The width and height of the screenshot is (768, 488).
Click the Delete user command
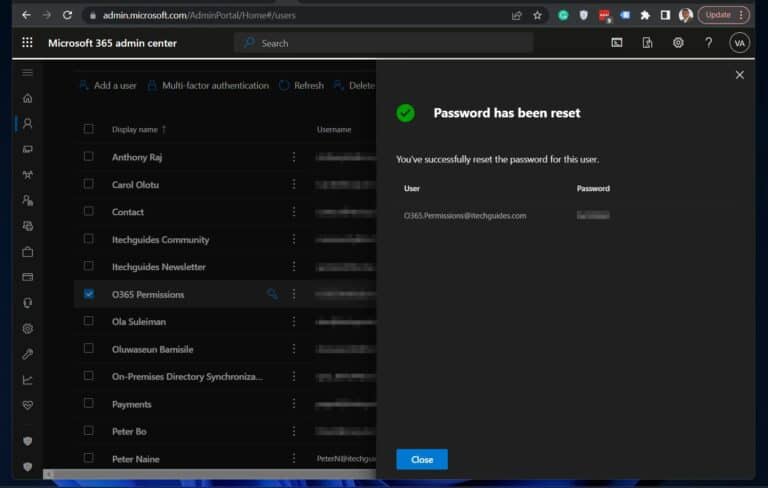point(354,86)
